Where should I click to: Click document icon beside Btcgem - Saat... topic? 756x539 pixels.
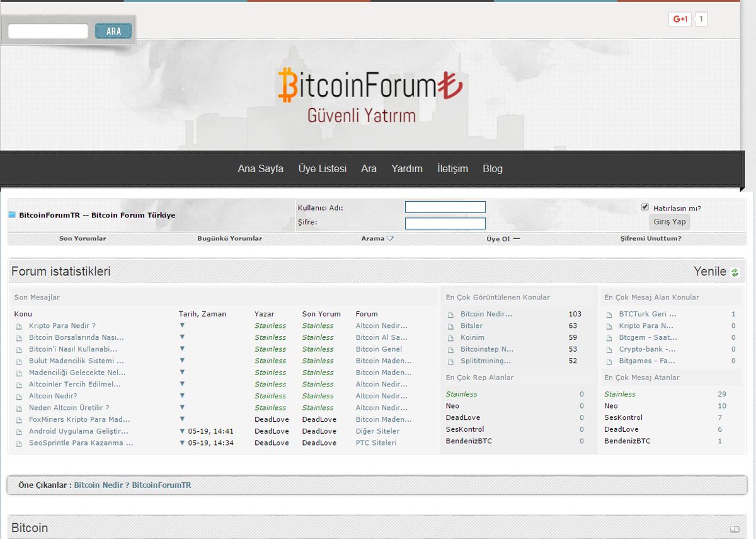[x=610, y=338]
